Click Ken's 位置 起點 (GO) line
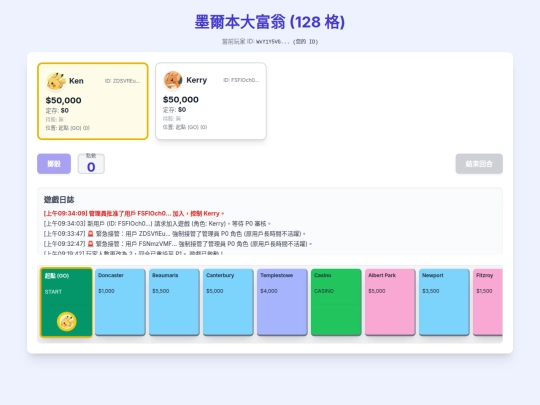The width and height of the screenshot is (540, 405). pyautogui.click(x=68, y=128)
